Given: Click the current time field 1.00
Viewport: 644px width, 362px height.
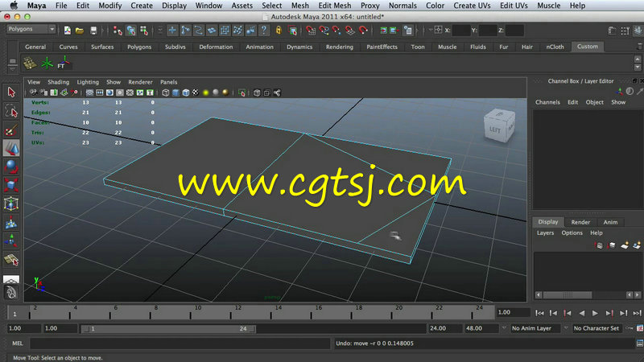Looking at the screenshot, I should (513, 312).
